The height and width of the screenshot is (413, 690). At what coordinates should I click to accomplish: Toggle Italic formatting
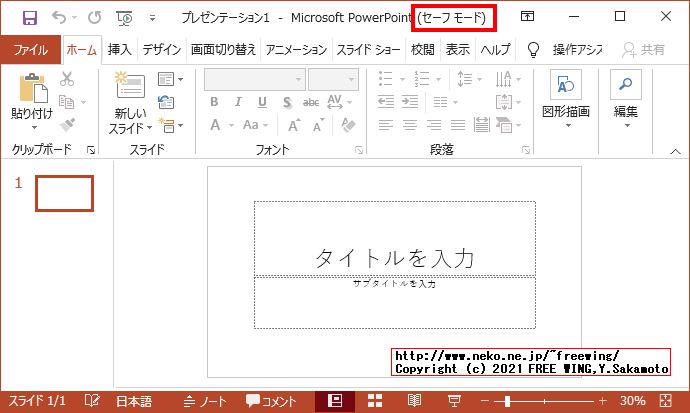[x=238, y=102]
